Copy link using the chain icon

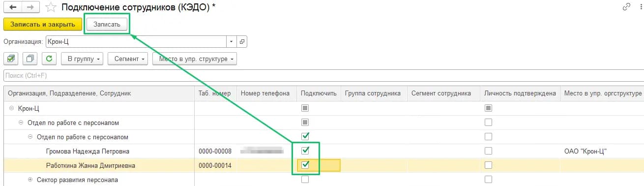pos(626,7)
